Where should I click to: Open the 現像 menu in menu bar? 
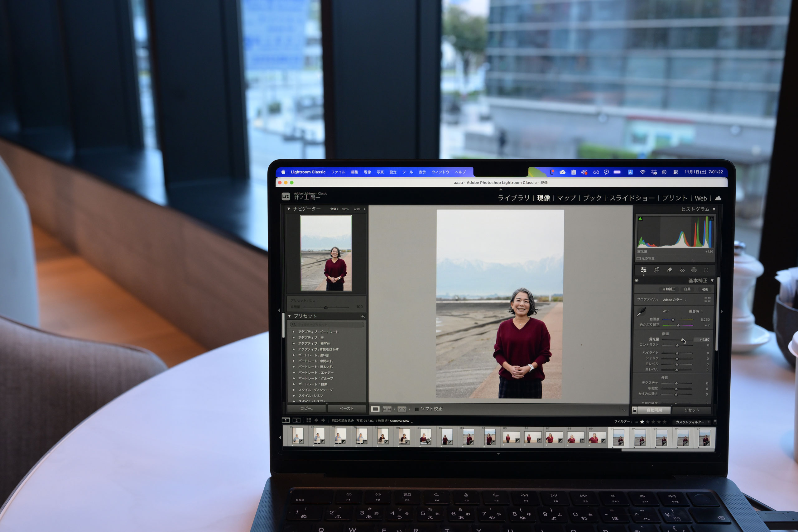coord(368,172)
